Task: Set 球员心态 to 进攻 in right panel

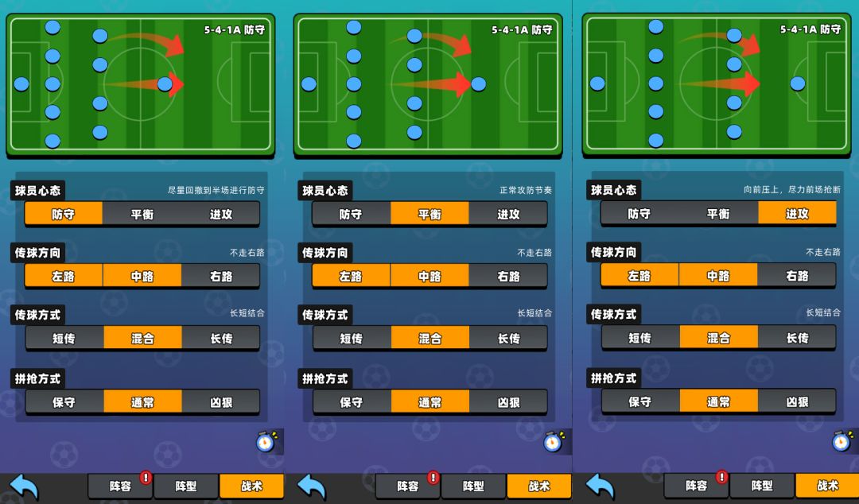Action: pyautogui.click(x=797, y=214)
